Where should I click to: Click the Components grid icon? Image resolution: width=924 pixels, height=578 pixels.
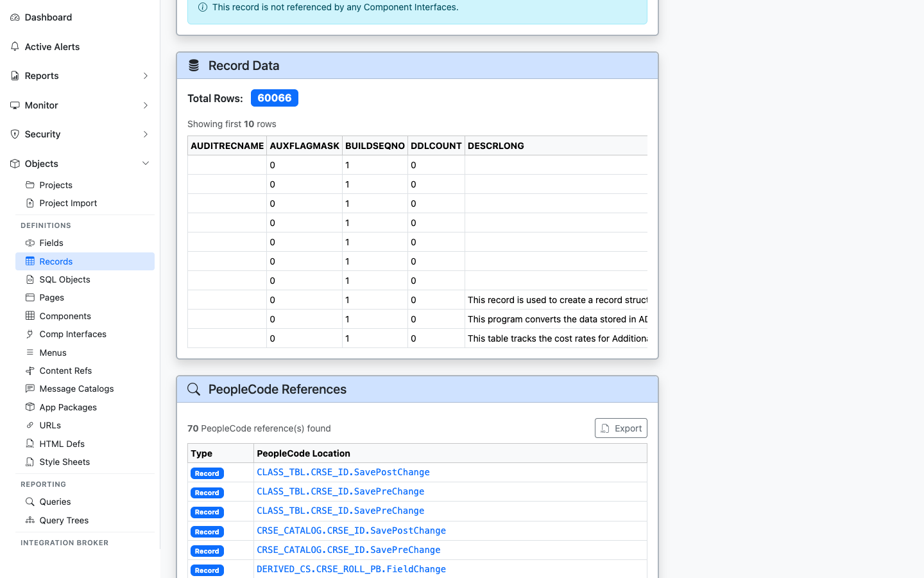tap(30, 316)
